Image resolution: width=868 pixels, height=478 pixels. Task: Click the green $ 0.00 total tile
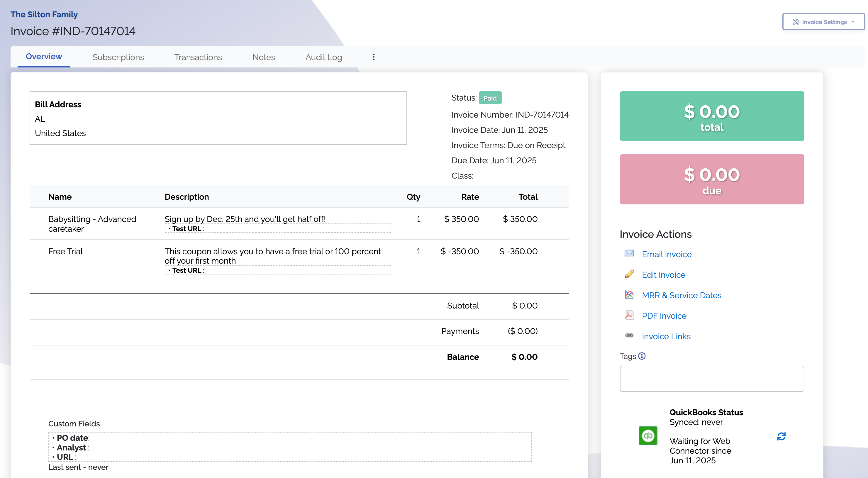pos(712,116)
